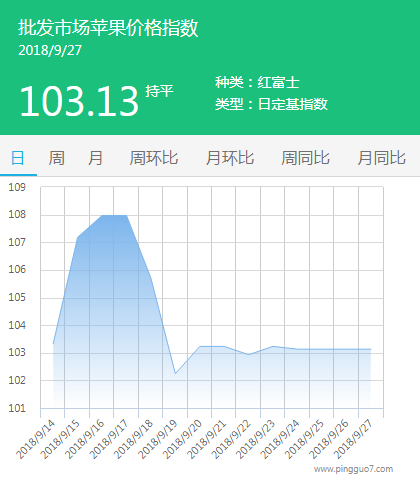The image size is (420, 480).
Task: Click the 种类：红富士 label
Action: click(x=257, y=82)
